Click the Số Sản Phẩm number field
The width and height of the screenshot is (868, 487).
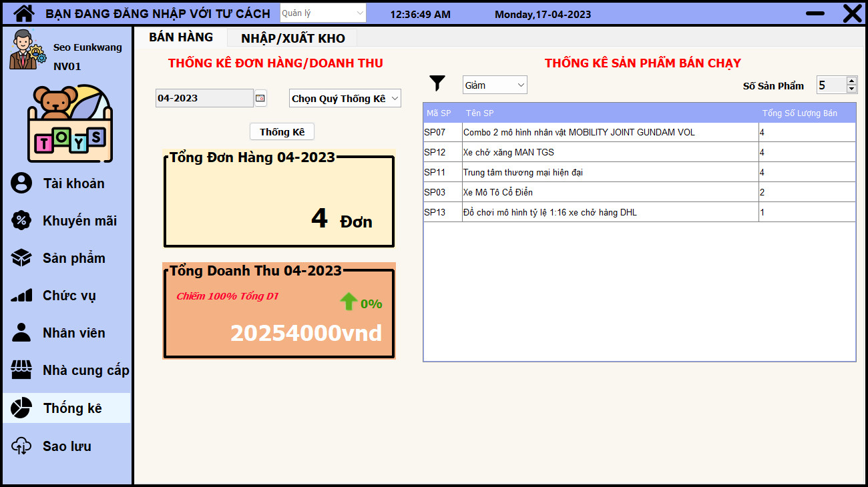click(x=831, y=85)
